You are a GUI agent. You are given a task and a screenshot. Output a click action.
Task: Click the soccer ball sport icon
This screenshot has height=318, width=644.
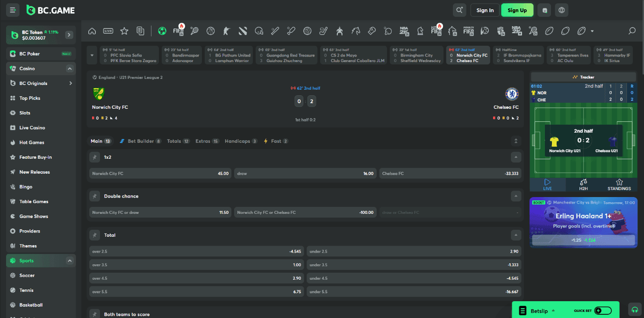click(162, 31)
